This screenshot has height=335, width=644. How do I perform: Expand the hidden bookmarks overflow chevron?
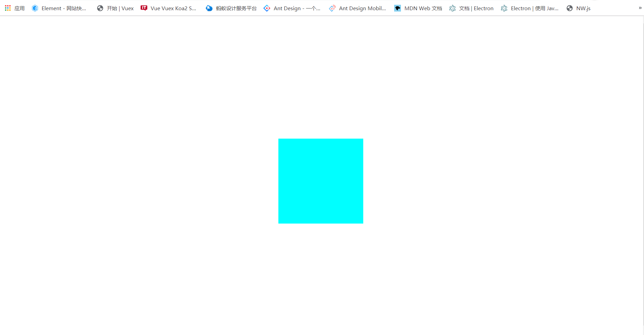click(x=640, y=8)
